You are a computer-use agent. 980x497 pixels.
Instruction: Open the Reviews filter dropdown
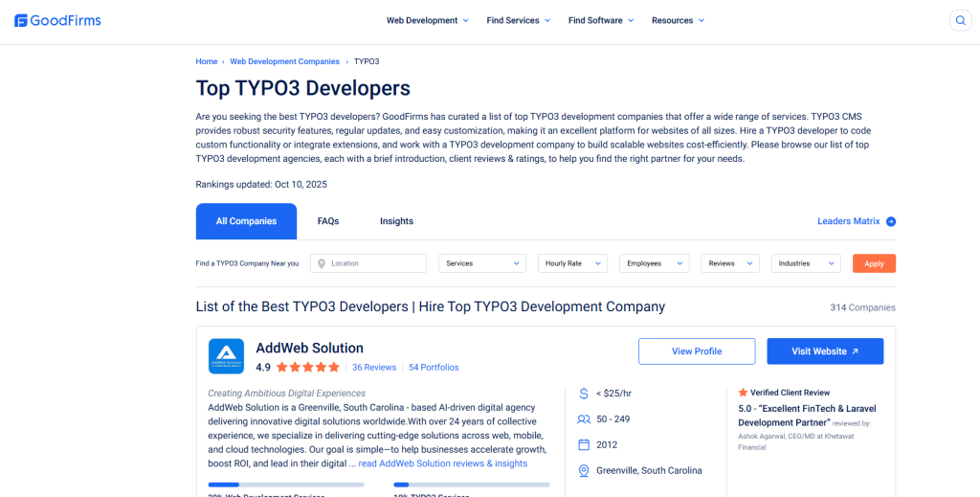tap(730, 263)
